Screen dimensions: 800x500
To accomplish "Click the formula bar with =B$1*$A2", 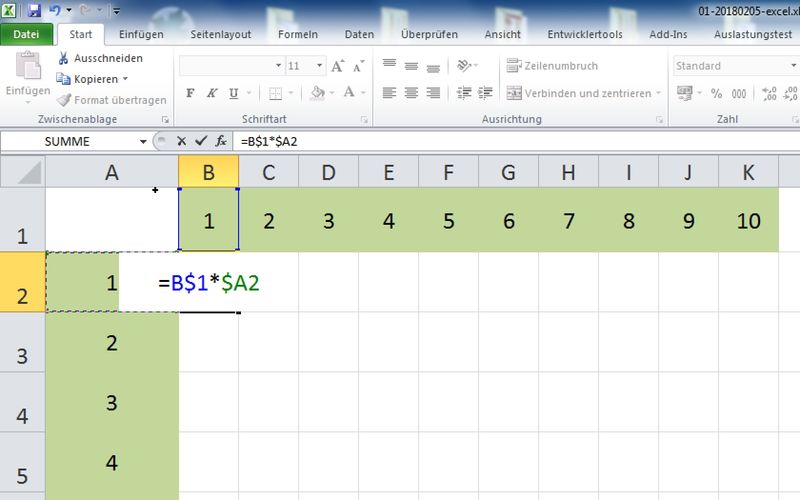I will [516, 141].
